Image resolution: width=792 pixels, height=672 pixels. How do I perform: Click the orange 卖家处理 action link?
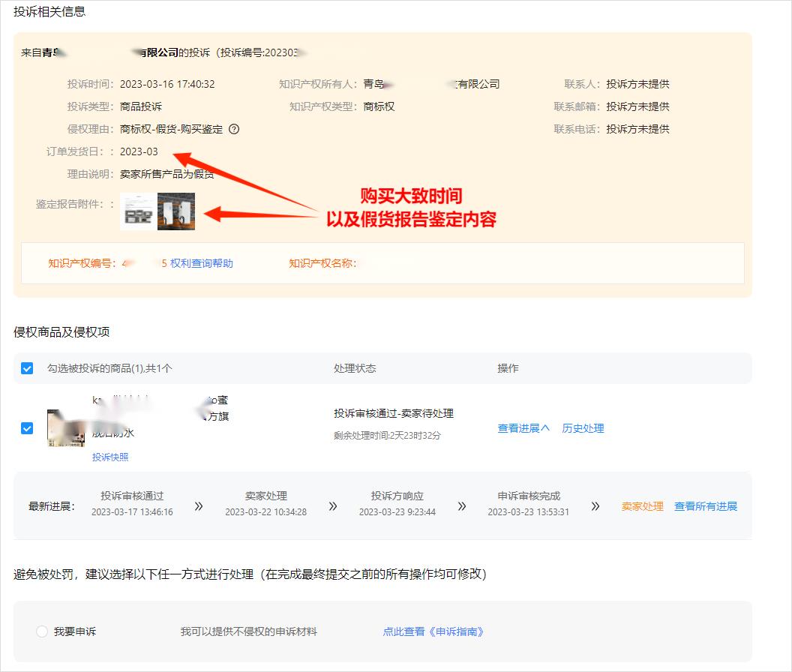coord(642,506)
